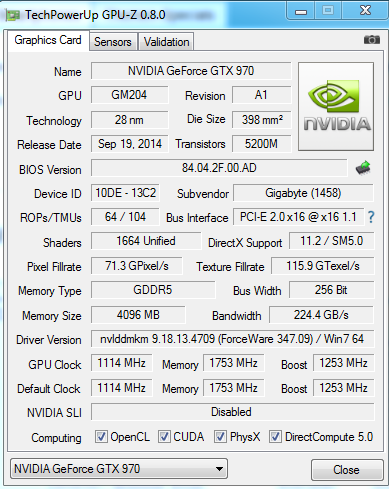This screenshot has width=389, height=489.
Task: Click the Driver Version nvlddmkm field
Action: click(x=232, y=339)
